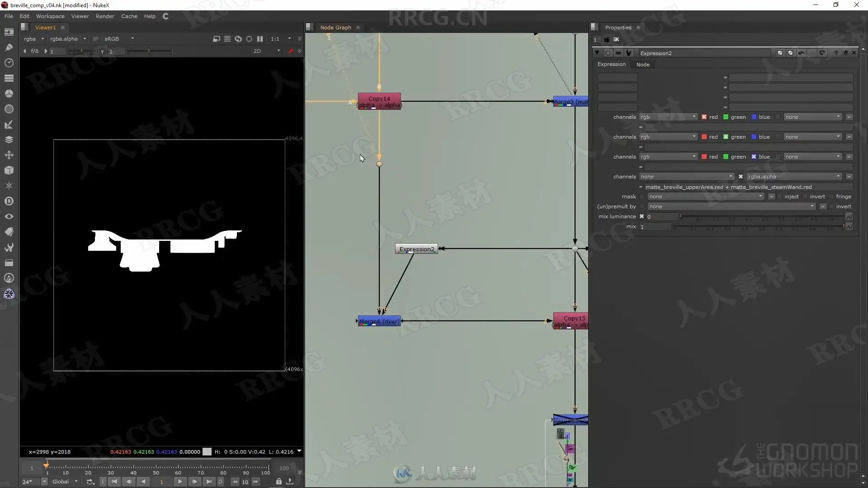The height and width of the screenshot is (488, 868).
Task: Open the Render menu
Action: (105, 16)
